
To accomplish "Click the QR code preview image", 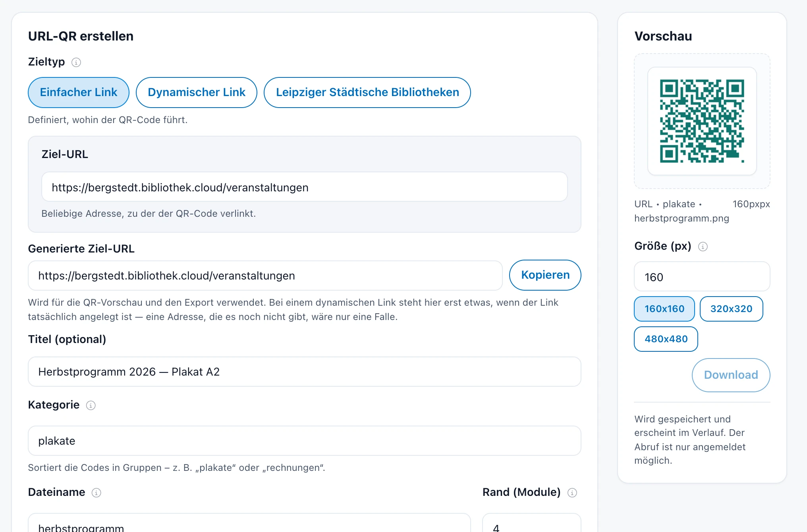I will tap(702, 121).
